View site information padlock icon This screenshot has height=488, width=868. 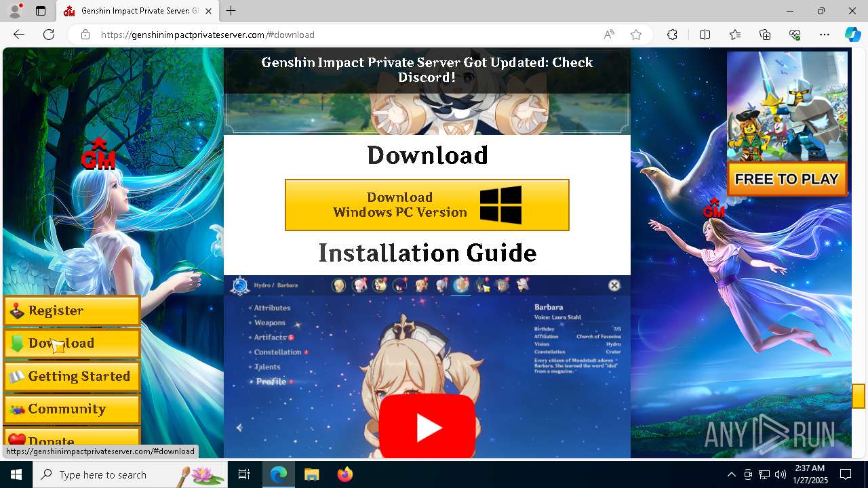pos(85,35)
